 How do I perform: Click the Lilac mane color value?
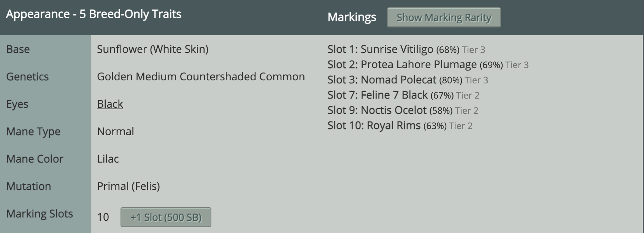tap(108, 159)
